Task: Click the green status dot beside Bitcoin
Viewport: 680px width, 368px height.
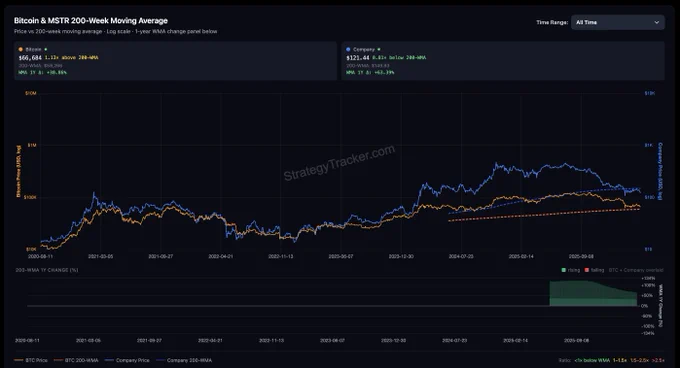Action: [46, 49]
